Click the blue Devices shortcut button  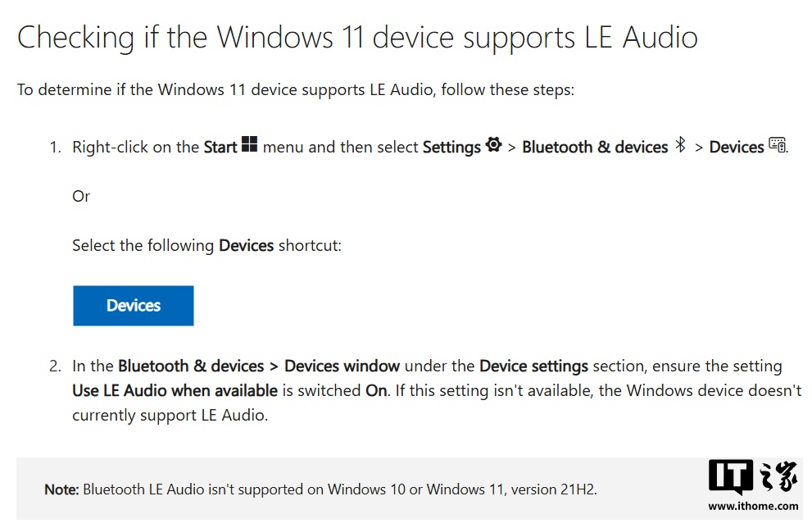tap(134, 306)
